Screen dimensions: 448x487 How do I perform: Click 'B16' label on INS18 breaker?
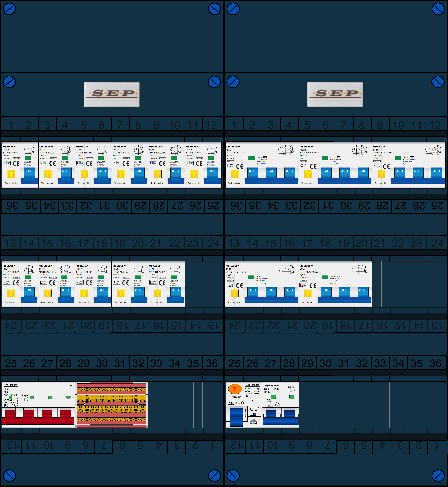click(267, 392)
